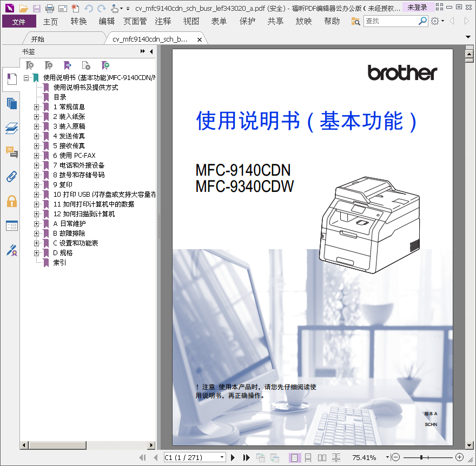476x466 pixels.
Task: Switch to the 转换 ribbon tab
Action: (x=78, y=21)
